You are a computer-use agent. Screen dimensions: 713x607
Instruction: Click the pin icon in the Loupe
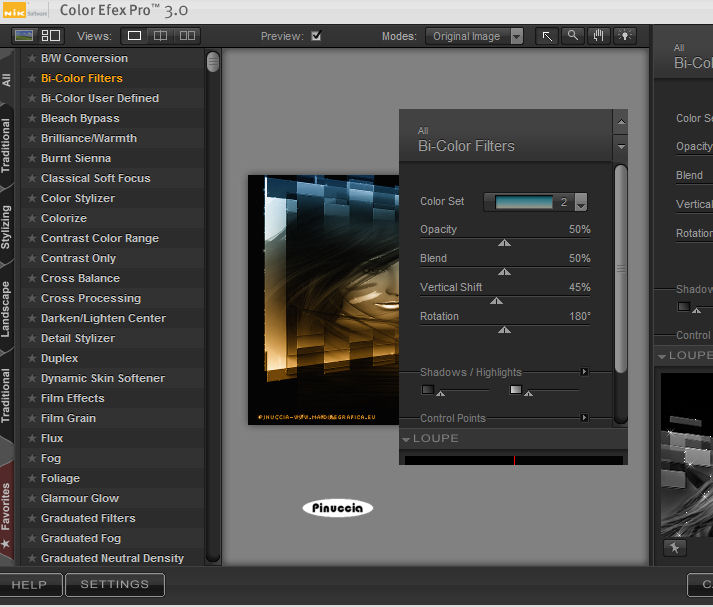pyautogui.click(x=674, y=547)
